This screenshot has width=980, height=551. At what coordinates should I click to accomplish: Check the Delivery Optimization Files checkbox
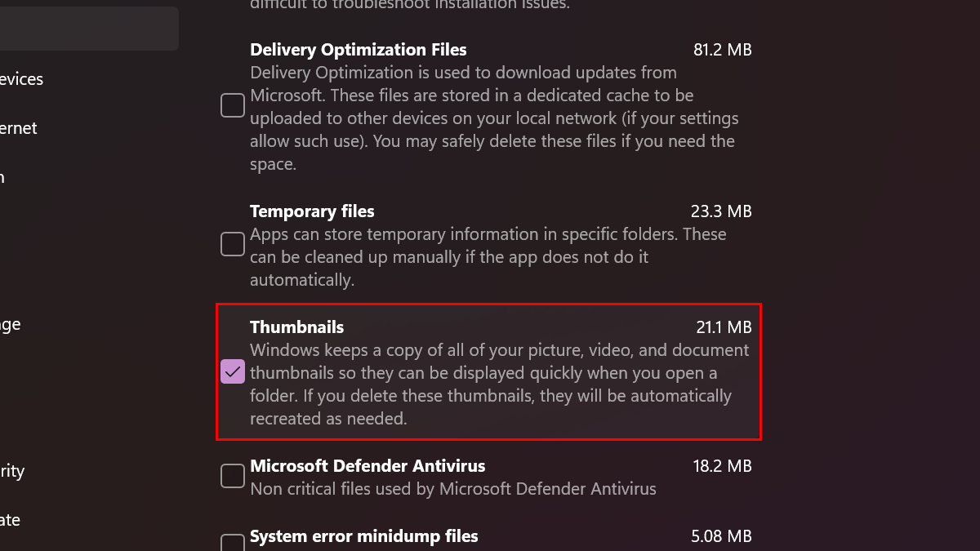coord(233,105)
